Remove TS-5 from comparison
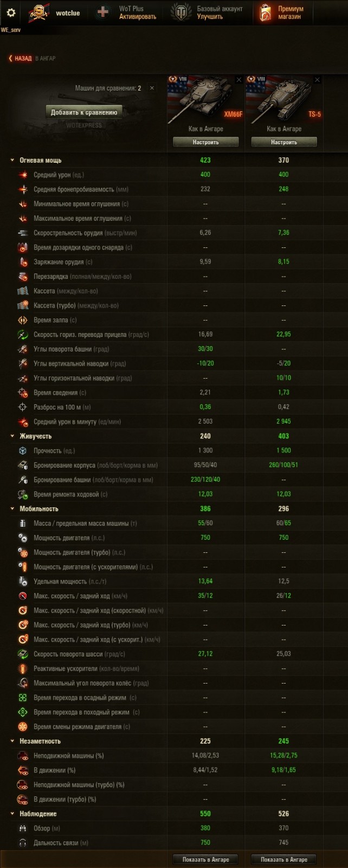 [317, 80]
